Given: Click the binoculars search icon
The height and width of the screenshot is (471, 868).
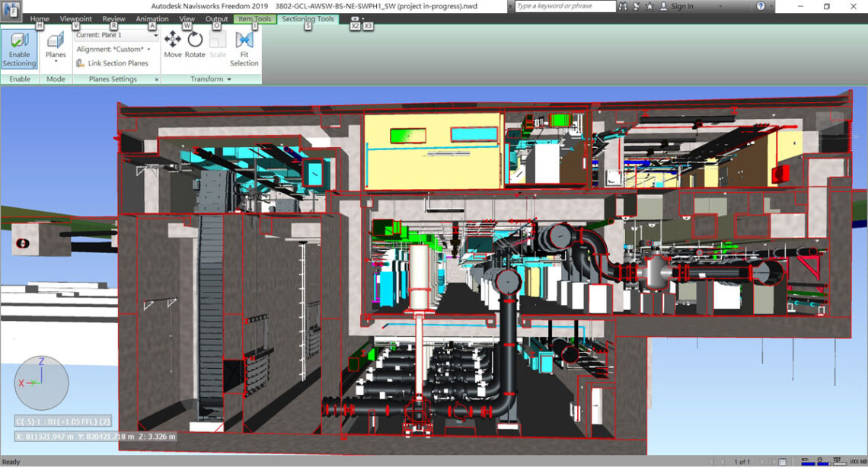Looking at the screenshot, I should click(624, 6).
